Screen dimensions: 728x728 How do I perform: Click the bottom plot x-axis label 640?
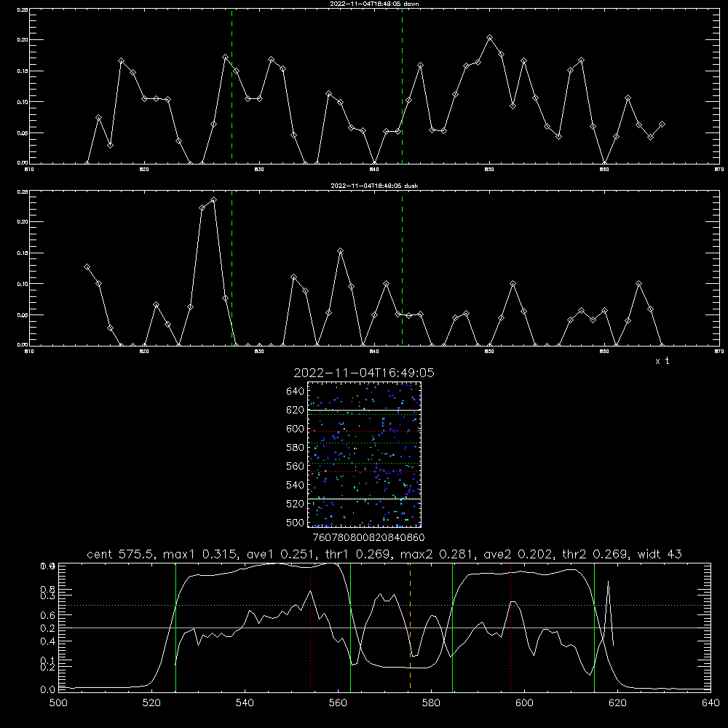click(x=711, y=703)
